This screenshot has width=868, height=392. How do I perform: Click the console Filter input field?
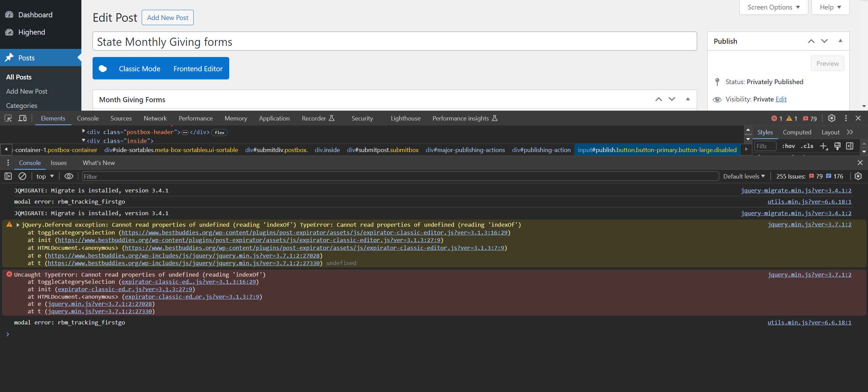click(400, 176)
